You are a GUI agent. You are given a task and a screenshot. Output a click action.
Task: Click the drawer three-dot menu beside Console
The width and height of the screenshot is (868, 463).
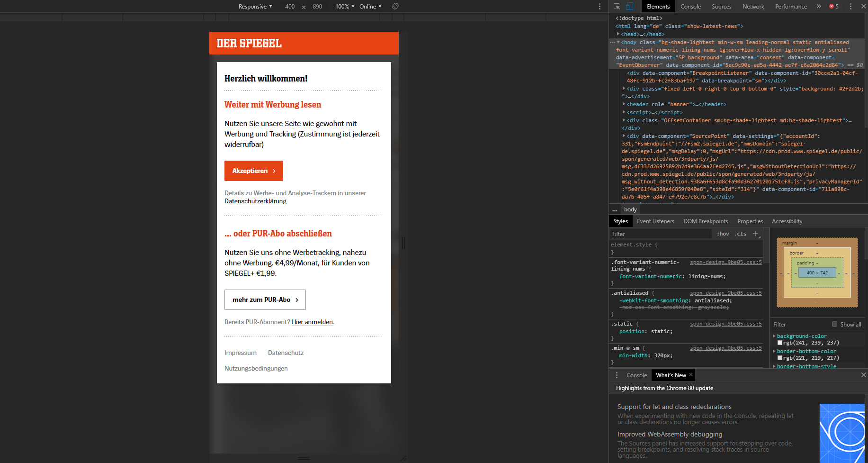coord(617,375)
